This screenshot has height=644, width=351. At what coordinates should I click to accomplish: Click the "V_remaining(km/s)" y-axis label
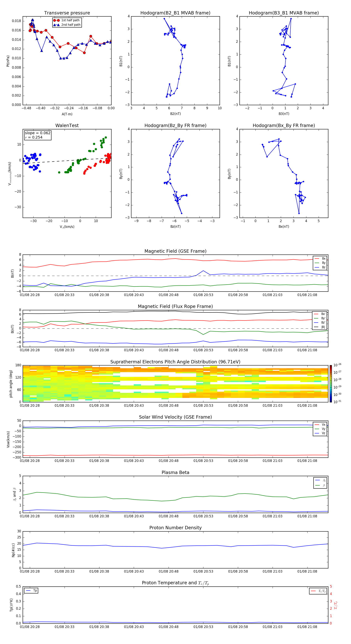tap(10, 173)
